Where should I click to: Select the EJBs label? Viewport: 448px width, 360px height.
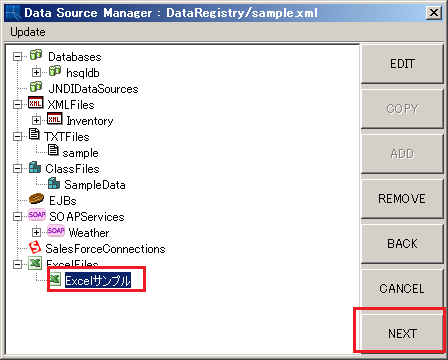coord(63,201)
